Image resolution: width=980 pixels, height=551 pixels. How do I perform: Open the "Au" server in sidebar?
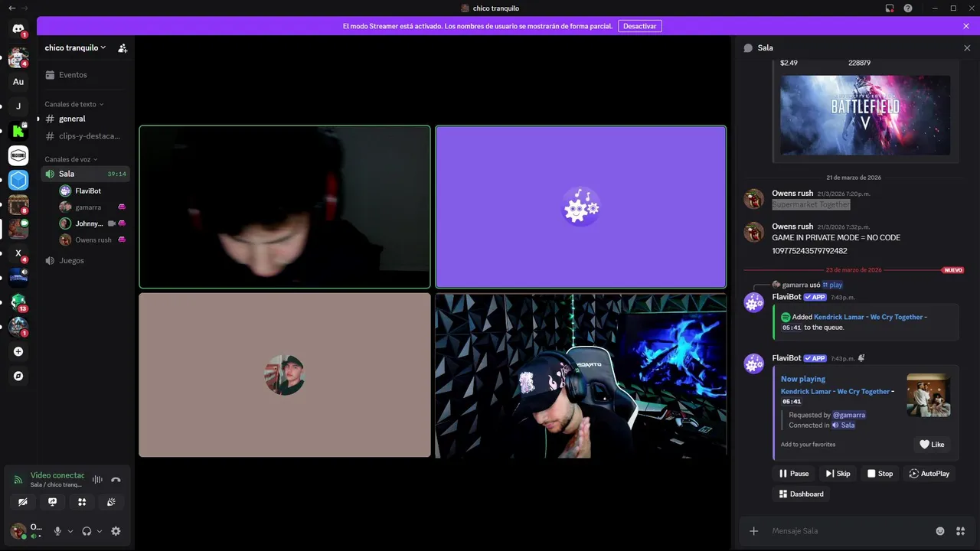(x=18, y=82)
